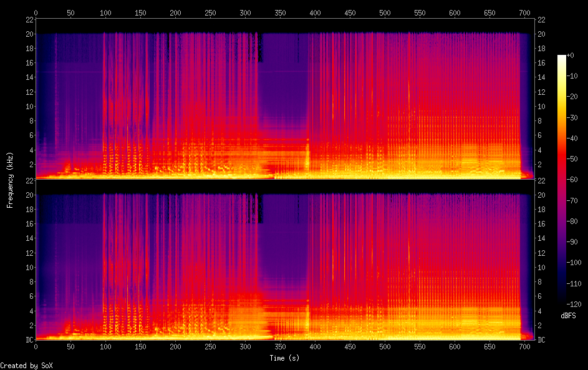Click the DC label at the bottom-left corner
This screenshot has height=370, width=588.
(x=28, y=339)
